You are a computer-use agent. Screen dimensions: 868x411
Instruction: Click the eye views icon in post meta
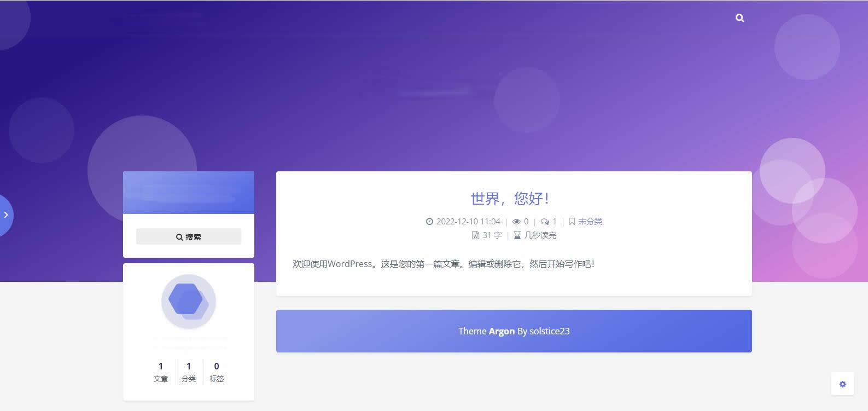(x=516, y=222)
